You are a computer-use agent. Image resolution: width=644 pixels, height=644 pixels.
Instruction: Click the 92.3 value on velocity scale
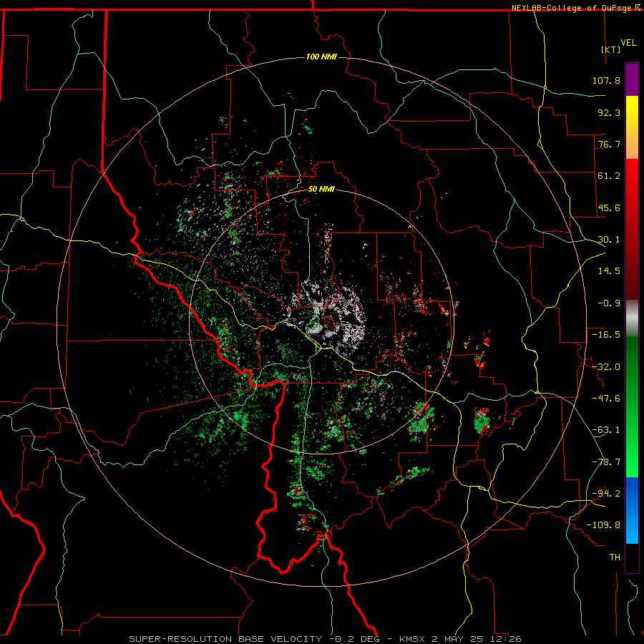point(609,112)
